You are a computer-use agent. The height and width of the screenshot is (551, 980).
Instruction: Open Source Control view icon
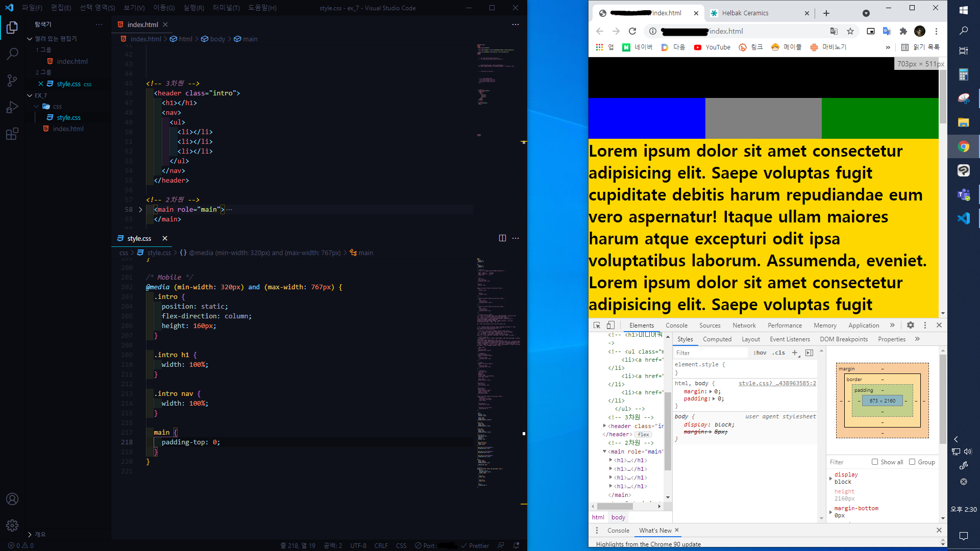coord(12,81)
